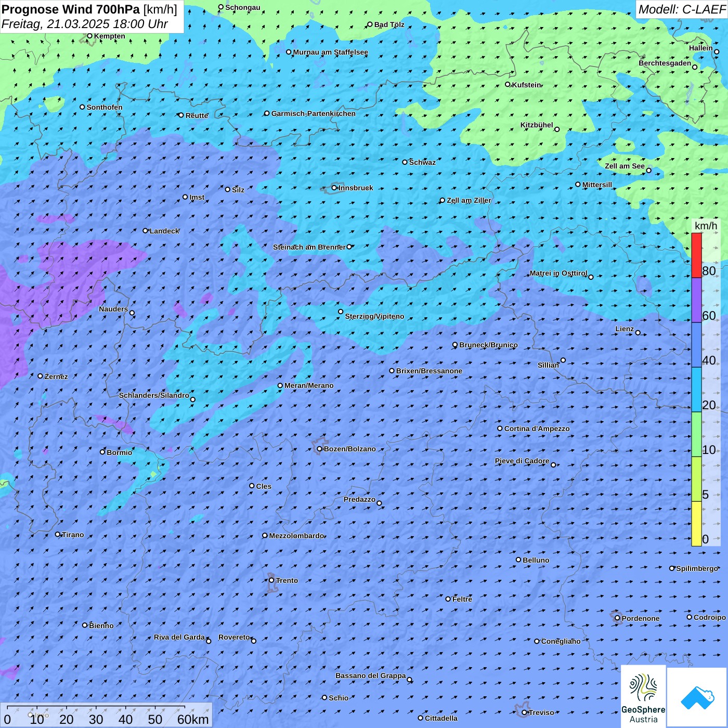728x728 pixels.
Task: Click the 'Modell: C-LAEF' label
Action: pos(682,9)
